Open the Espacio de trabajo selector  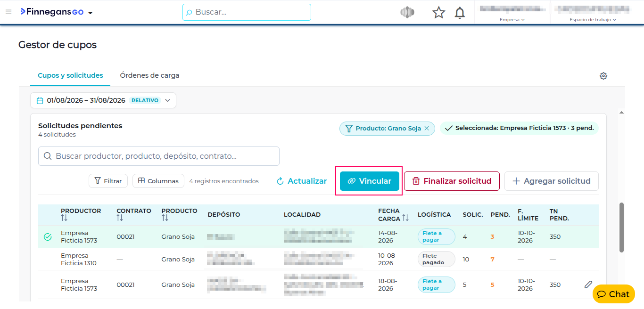point(593,20)
